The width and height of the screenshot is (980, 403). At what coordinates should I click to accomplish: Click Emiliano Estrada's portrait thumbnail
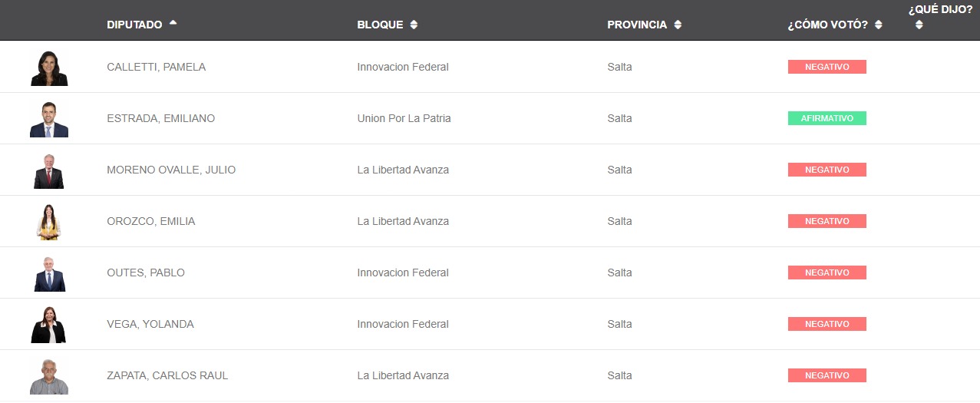[49, 119]
